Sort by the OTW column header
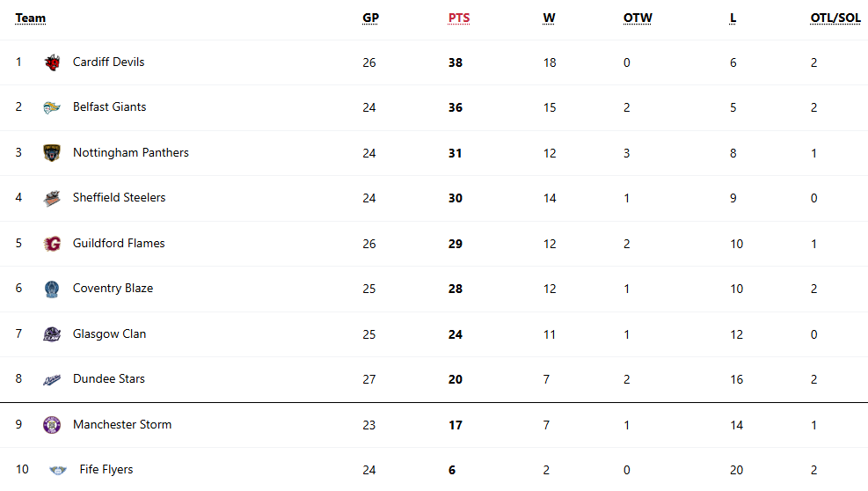The height and width of the screenshot is (491, 868). point(638,18)
